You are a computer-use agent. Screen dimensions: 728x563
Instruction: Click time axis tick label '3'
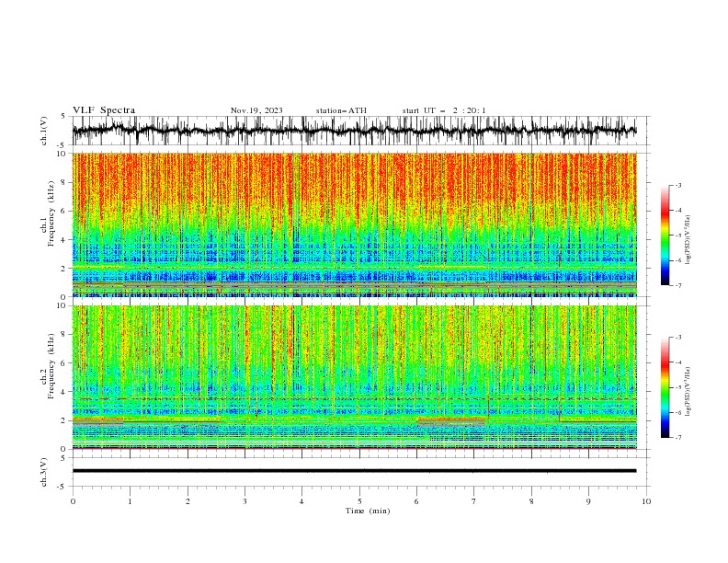click(245, 501)
